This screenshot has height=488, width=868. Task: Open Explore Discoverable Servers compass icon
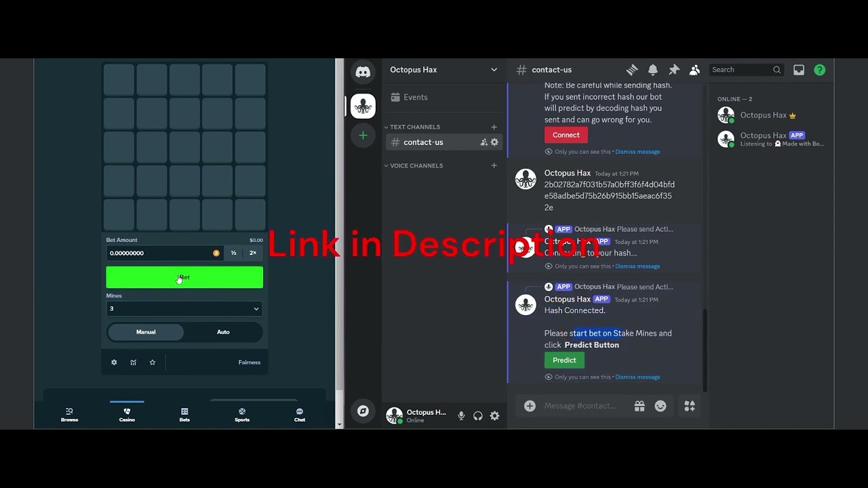363,411
